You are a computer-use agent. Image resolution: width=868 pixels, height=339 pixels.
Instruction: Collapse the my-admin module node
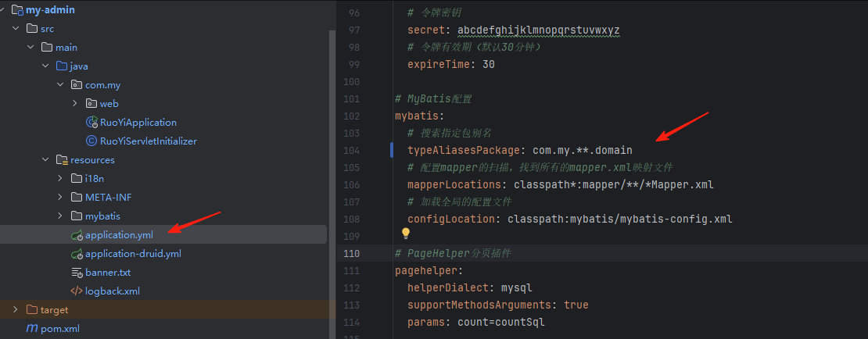coord(5,10)
